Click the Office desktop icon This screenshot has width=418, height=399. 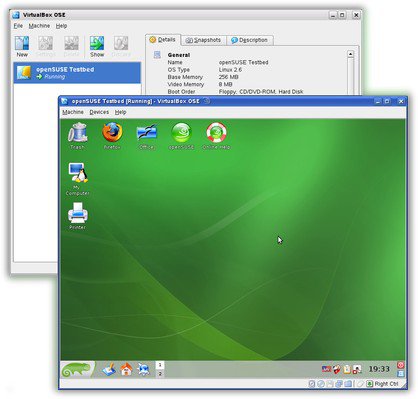[x=147, y=136]
